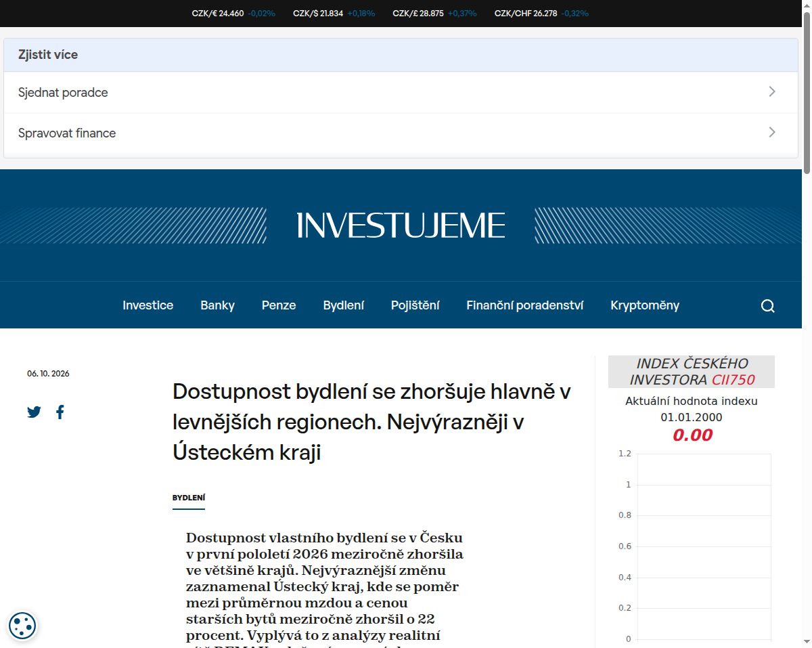Image resolution: width=812 pixels, height=648 pixels.
Task: Expand the Spravovat finance chevron
Action: coord(772,133)
